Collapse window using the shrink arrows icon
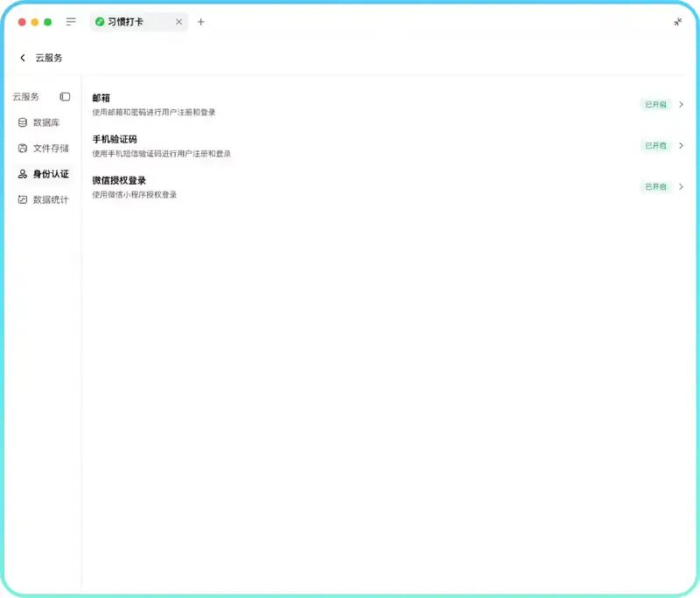 point(678,22)
